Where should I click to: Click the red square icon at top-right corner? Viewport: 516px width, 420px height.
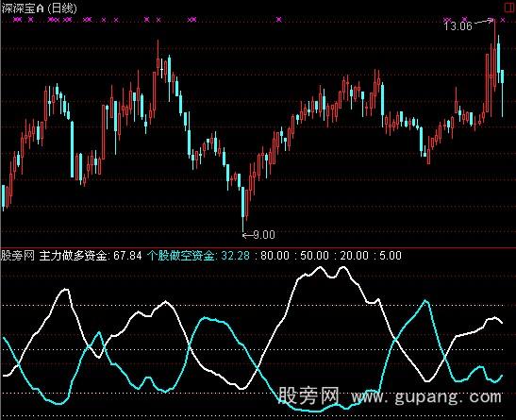509,8
